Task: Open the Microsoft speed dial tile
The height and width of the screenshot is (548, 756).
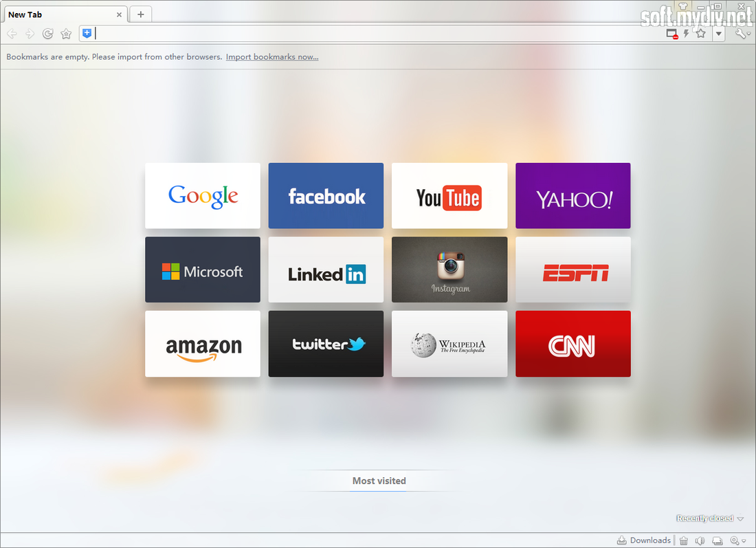Action: point(203,270)
